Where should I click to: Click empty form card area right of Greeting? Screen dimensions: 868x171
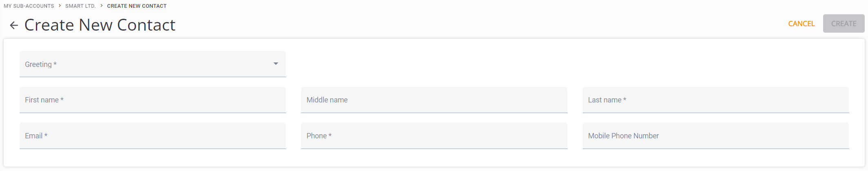coord(571,64)
